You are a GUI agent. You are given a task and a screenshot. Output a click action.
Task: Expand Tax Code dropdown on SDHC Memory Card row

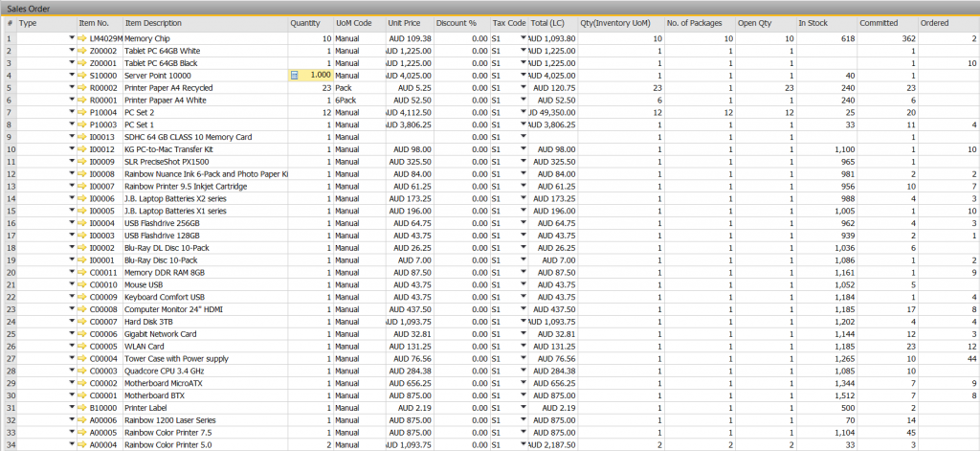pyautogui.click(x=523, y=137)
